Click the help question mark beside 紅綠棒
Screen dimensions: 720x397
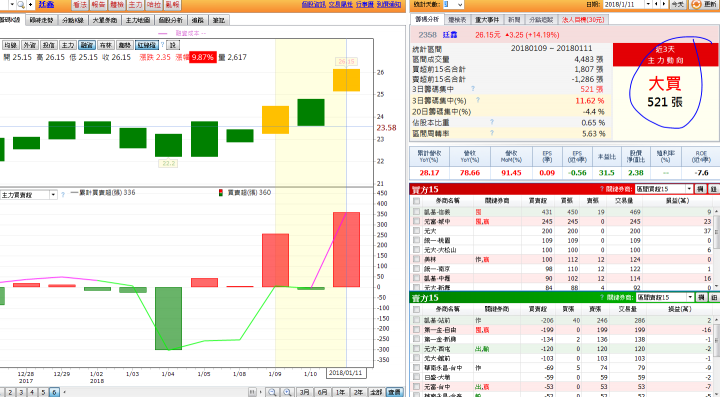[162, 45]
